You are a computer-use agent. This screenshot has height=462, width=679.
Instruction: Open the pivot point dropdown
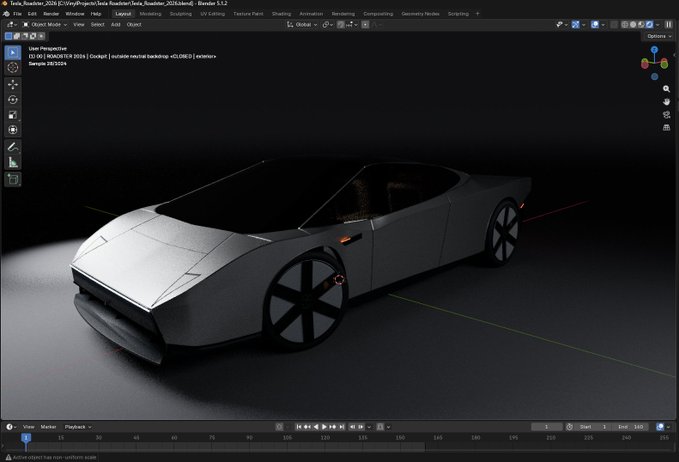point(327,25)
